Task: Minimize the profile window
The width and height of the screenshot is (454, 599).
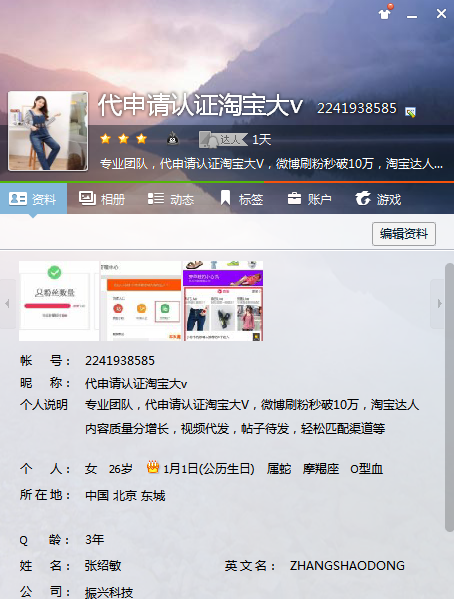Action: pyautogui.click(x=412, y=16)
